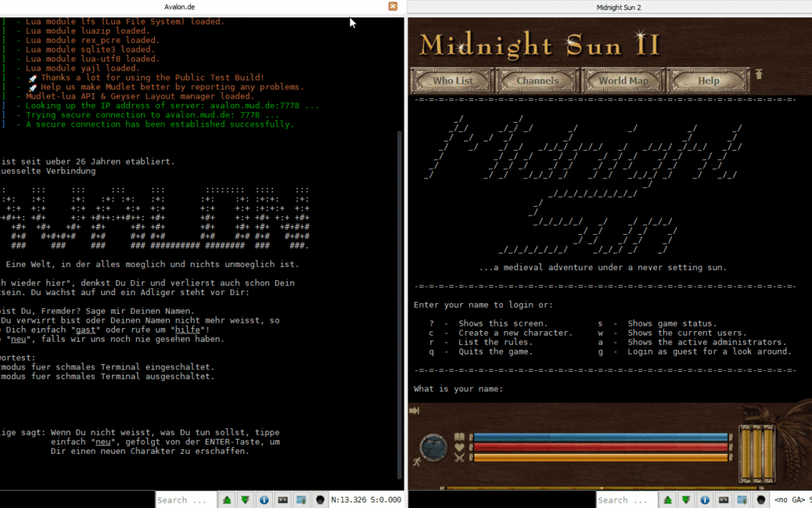This screenshot has height=508, width=812.
Task: Open the Channels panel in Midnight Sun
Action: [538, 81]
